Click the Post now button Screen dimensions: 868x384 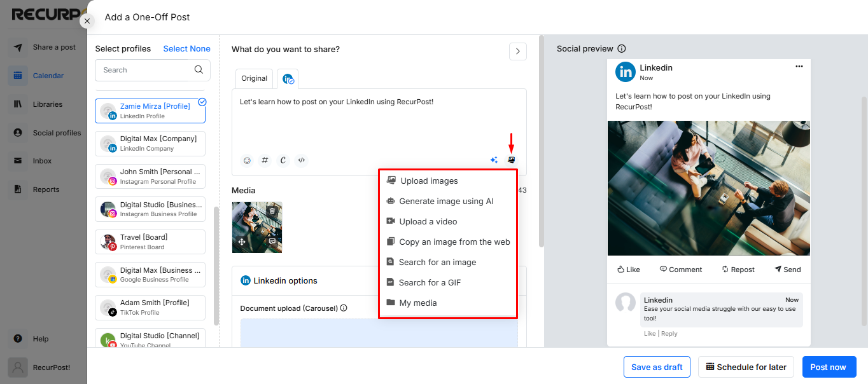pos(828,367)
